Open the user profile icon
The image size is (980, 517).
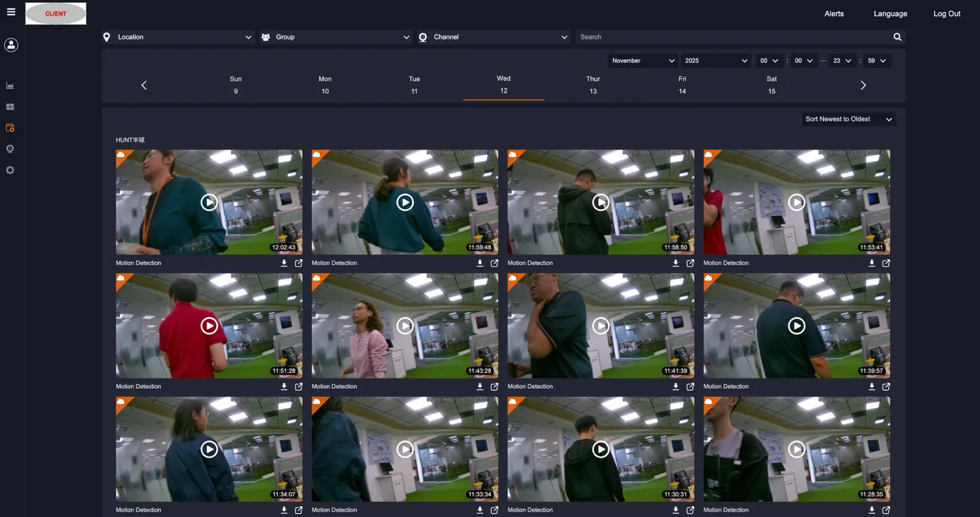coord(10,45)
